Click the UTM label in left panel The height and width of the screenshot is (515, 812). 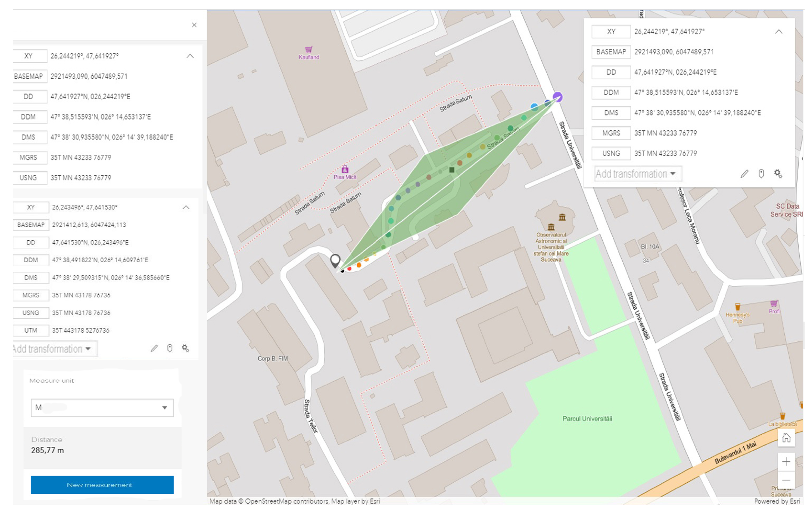coord(31,330)
